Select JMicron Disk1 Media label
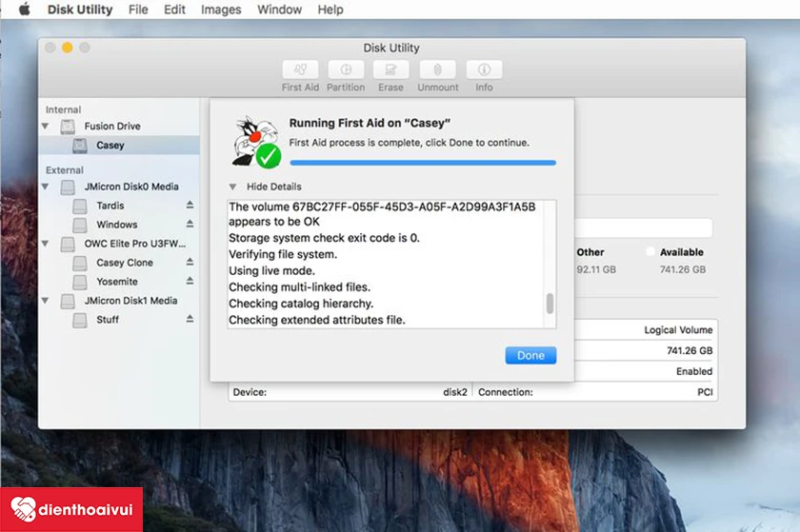The image size is (800, 532). 130,301
